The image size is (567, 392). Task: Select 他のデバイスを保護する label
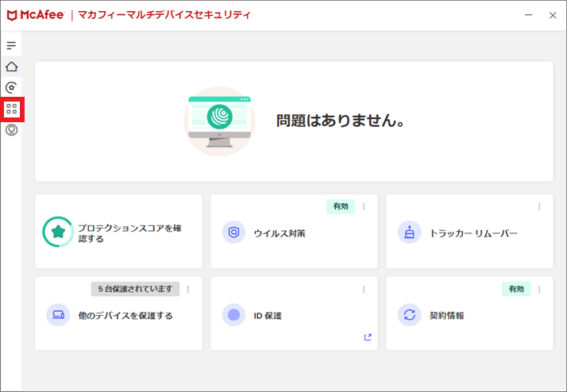pos(125,316)
